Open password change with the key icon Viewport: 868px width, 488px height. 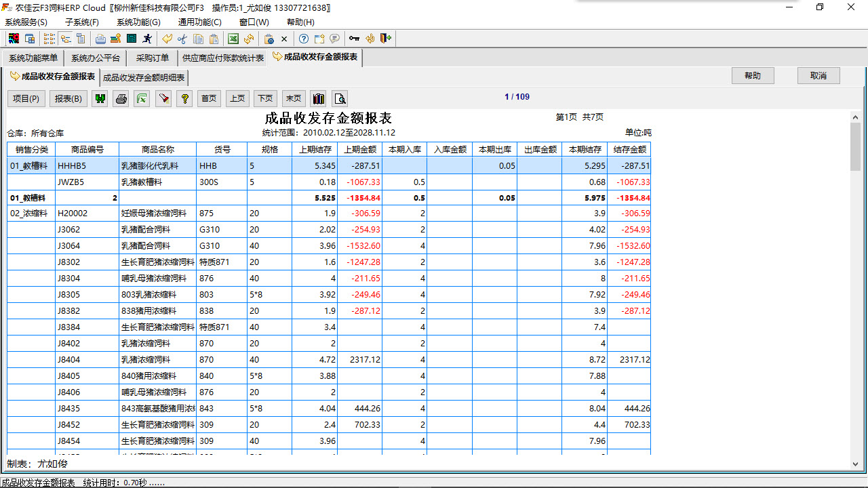(x=354, y=39)
